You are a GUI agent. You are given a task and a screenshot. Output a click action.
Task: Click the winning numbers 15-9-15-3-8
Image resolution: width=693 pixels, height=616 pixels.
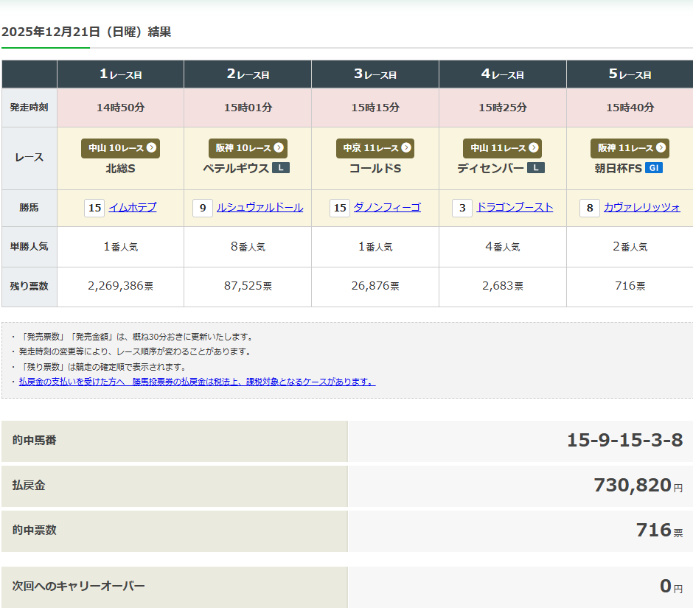click(624, 441)
